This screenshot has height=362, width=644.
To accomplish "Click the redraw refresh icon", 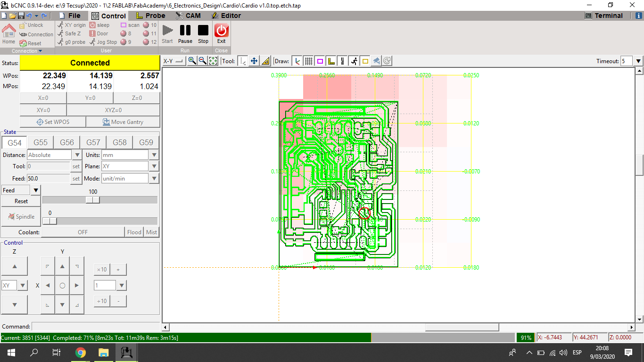I will pyautogui.click(x=387, y=61).
